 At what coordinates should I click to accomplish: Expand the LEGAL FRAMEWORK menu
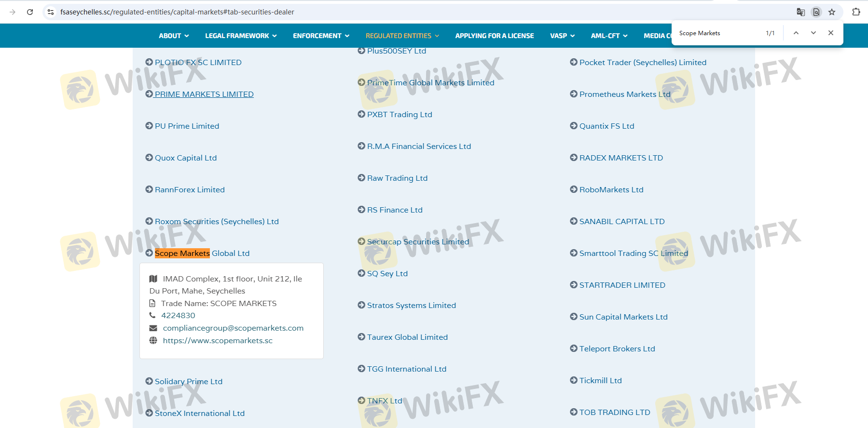pyautogui.click(x=241, y=36)
